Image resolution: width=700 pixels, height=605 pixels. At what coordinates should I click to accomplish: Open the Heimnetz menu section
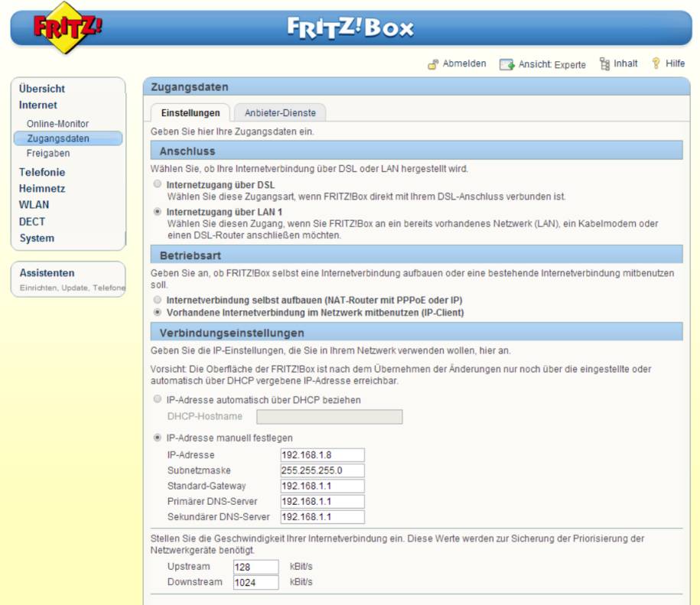tap(42, 189)
